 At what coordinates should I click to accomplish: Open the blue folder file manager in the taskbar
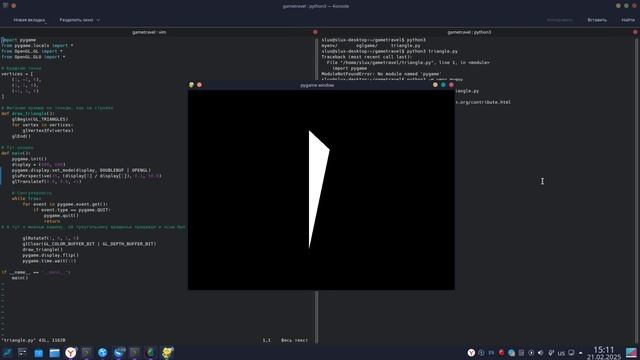click(x=54, y=353)
